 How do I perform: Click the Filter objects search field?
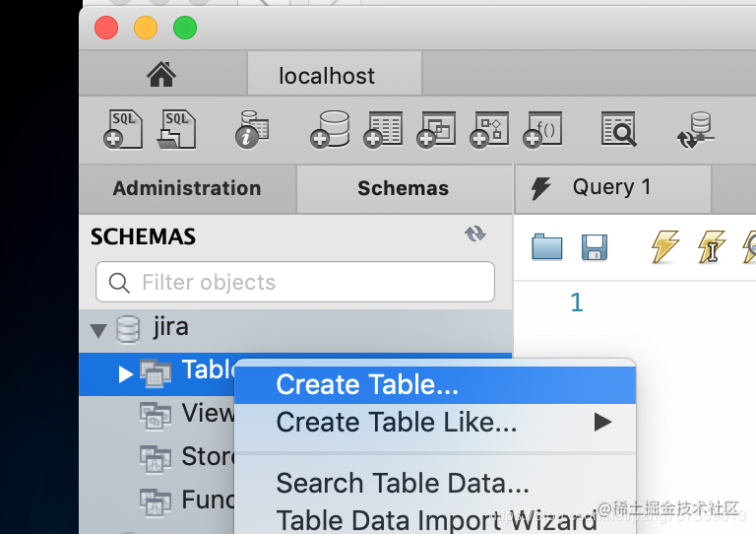(x=295, y=282)
